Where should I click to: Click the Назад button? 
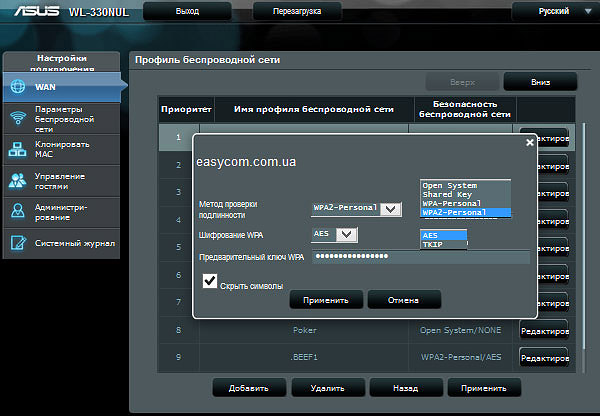pos(406,388)
